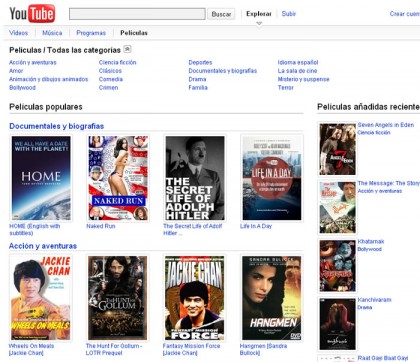Open the Terror category
Screen dimensions: 420x362
[x=286, y=87]
